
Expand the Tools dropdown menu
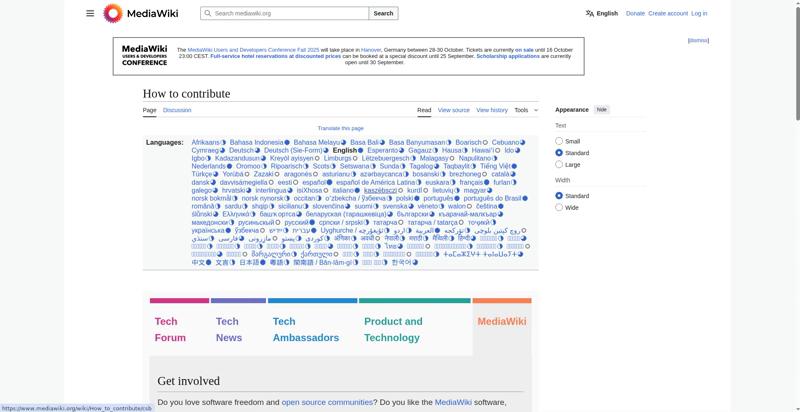coord(524,110)
